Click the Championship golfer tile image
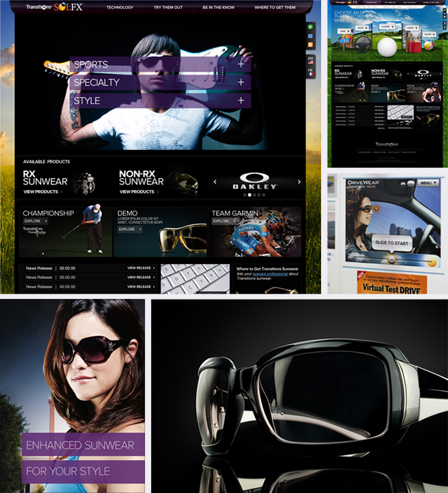This screenshot has height=493, width=448. 66,232
